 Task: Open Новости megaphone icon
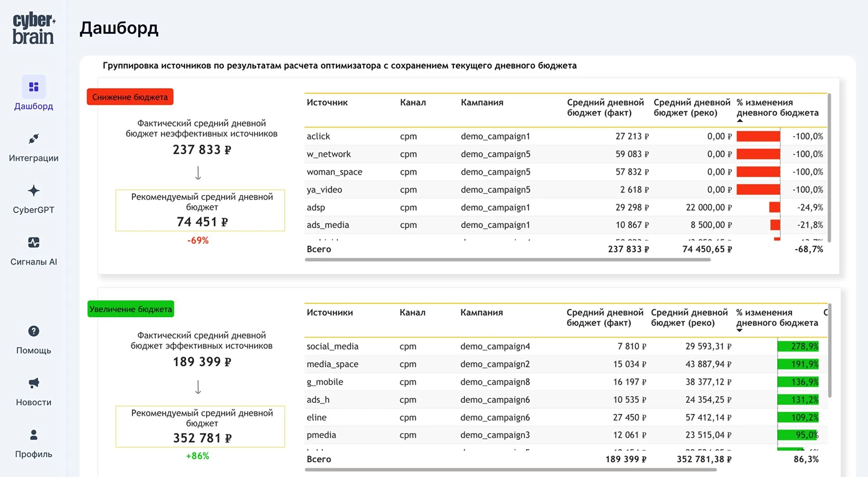pyautogui.click(x=33, y=383)
